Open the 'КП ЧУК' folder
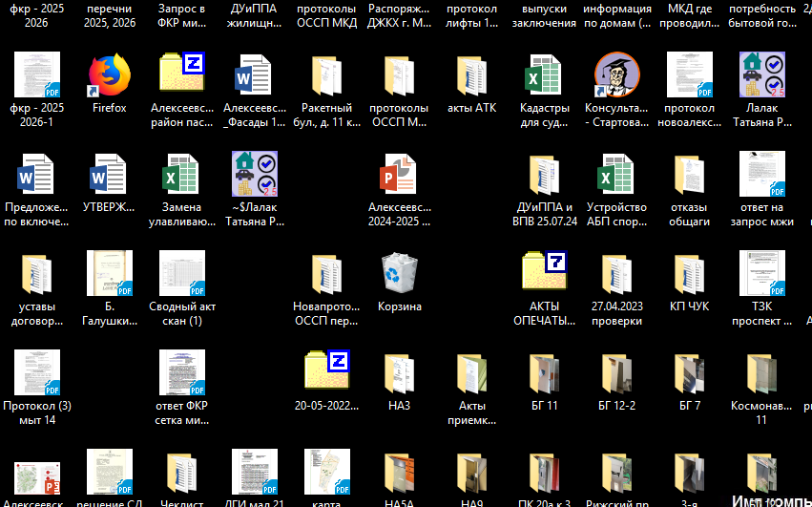The width and height of the screenshot is (812, 507). click(x=689, y=274)
